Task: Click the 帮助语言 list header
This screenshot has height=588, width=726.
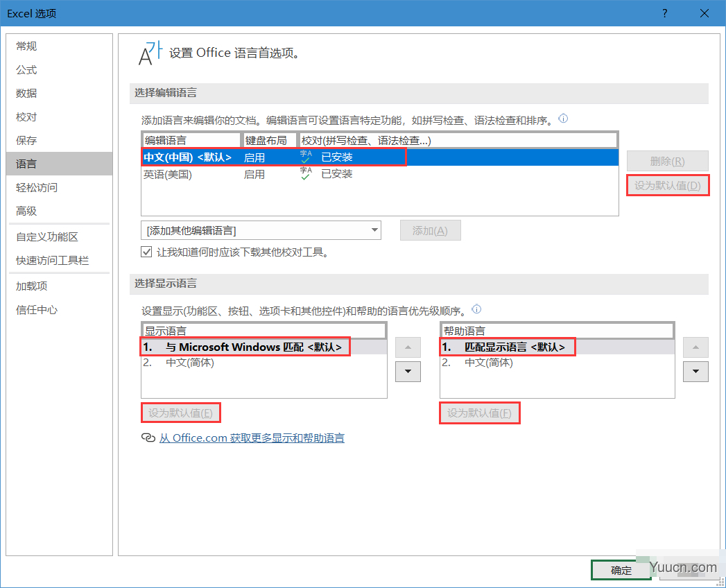Action: click(x=557, y=331)
